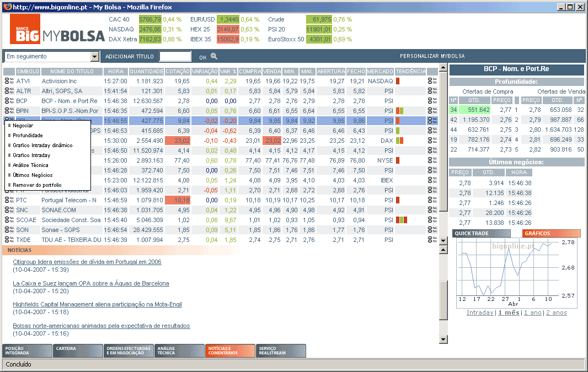Sort by the VARIAÇÃO column header
Screen dimensions: 588x372
(205, 71)
